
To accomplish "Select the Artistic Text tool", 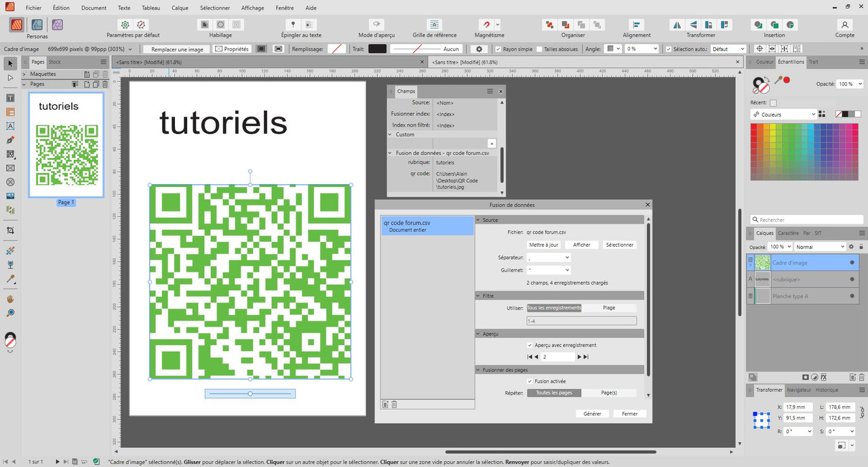I will pyautogui.click(x=10, y=126).
